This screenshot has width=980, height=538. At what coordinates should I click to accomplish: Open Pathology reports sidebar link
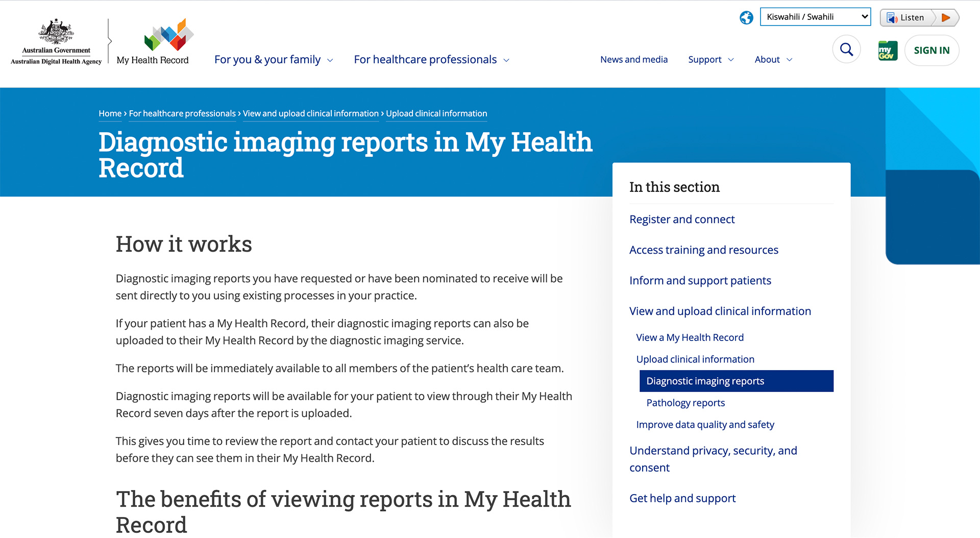pyautogui.click(x=685, y=403)
